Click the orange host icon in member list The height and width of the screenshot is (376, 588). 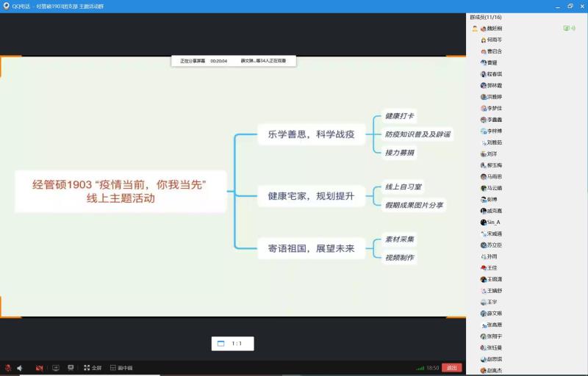tap(475, 28)
